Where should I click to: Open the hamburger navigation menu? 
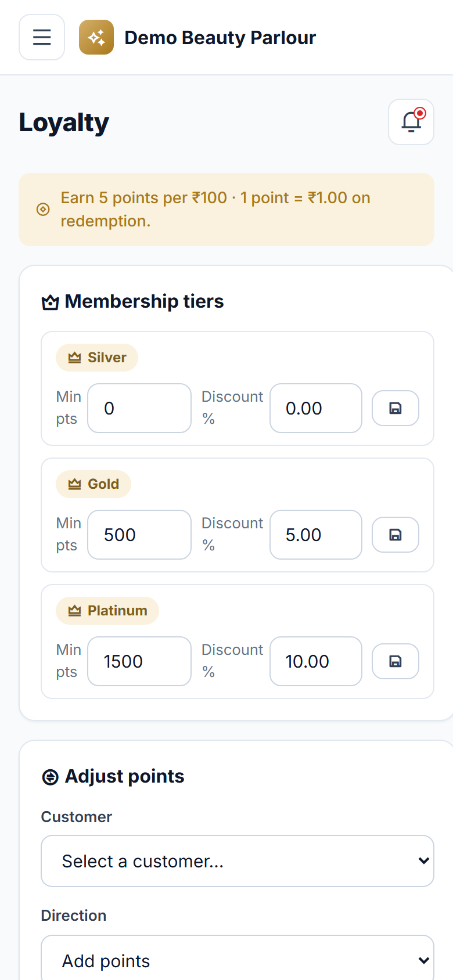point(42,37)
